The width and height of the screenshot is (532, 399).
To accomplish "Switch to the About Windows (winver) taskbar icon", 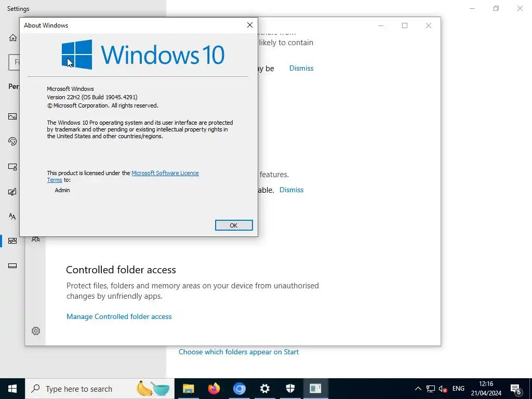I will pyautogui.click(x=315, y=389).
